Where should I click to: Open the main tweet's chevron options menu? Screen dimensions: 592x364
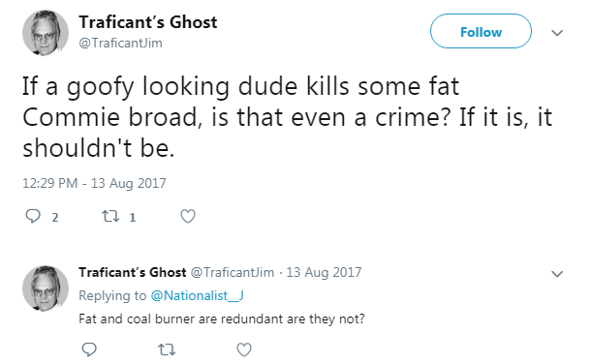[557, 33]
